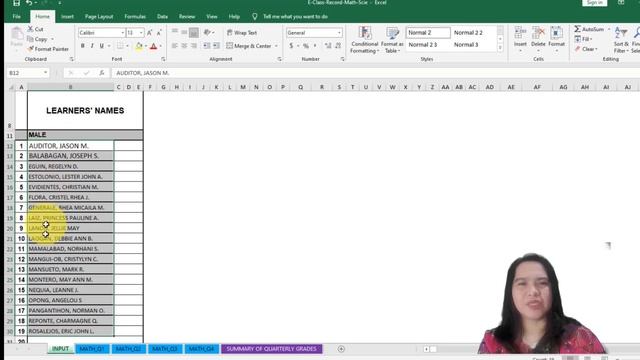Open Merge & Center dropdown arrow

[x=276, y=46]
